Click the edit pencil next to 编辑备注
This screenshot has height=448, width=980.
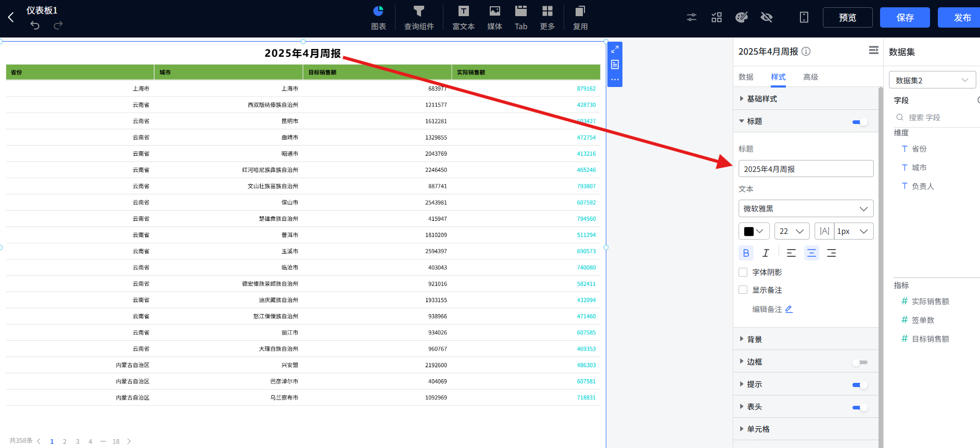(x=789, y=309)
